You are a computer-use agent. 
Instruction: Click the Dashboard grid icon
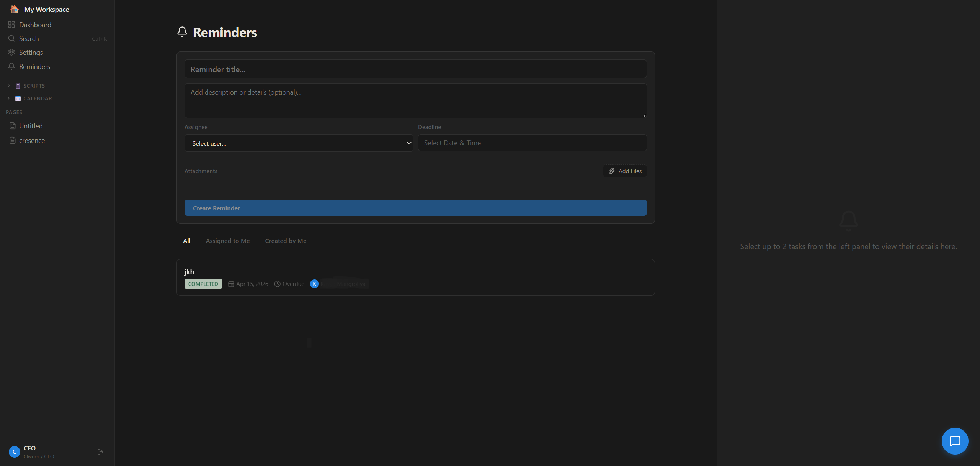coord(11,25)
